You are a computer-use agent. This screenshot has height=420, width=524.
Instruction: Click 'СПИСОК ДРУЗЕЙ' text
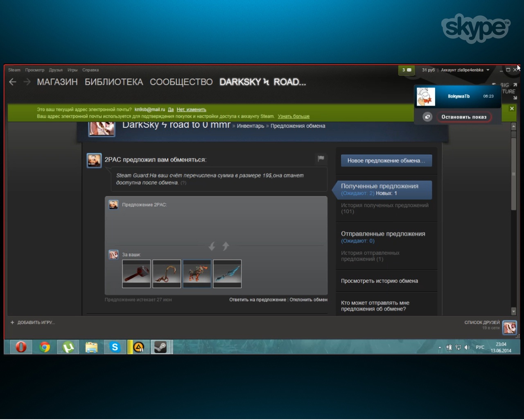click(x=482, y=323)
